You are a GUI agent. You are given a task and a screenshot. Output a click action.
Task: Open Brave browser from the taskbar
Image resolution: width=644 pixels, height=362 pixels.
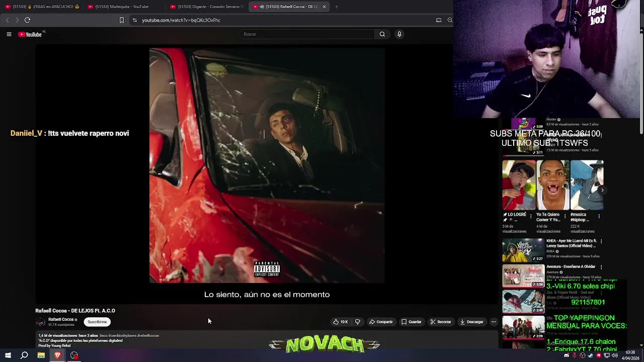tap(57, 355)
